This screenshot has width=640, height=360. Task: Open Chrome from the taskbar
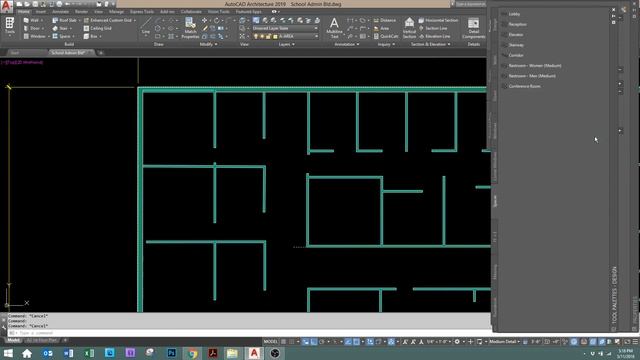pyautogui.click(x=192, y=353)
